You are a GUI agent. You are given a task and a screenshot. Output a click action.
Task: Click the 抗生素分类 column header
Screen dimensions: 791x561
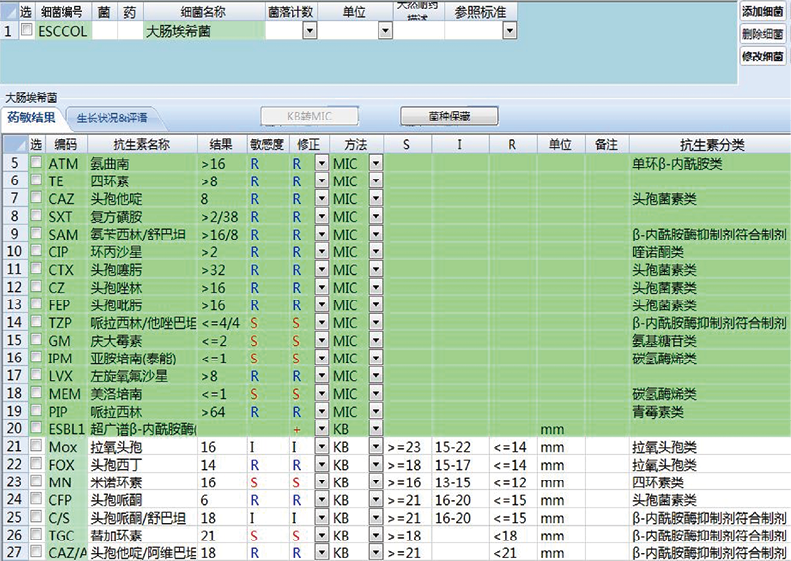tap(712, 145)
